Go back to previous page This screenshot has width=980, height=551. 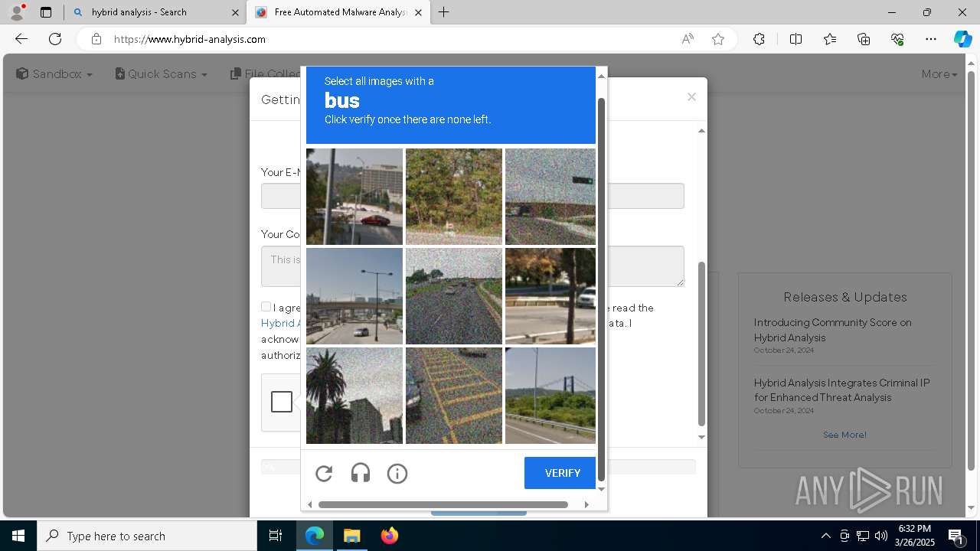coord(21,39)
